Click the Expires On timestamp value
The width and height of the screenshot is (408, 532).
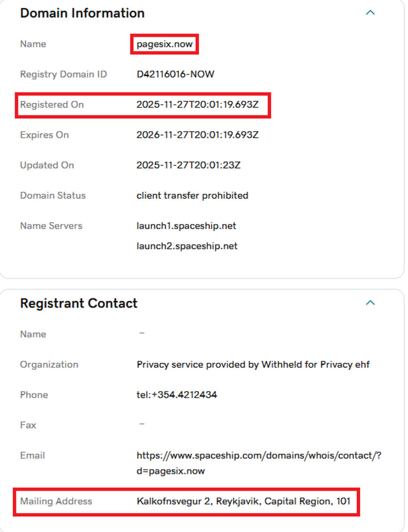[197, 135]
